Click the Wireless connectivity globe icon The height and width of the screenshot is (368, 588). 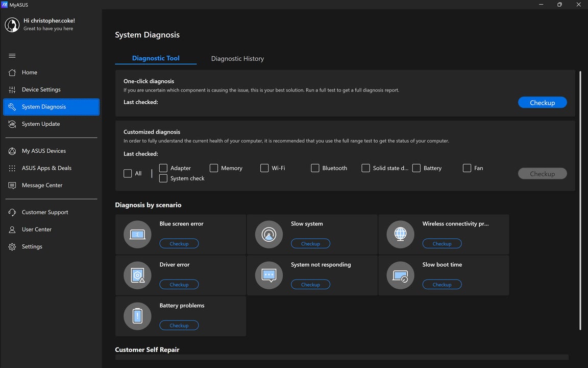[400, 235]
